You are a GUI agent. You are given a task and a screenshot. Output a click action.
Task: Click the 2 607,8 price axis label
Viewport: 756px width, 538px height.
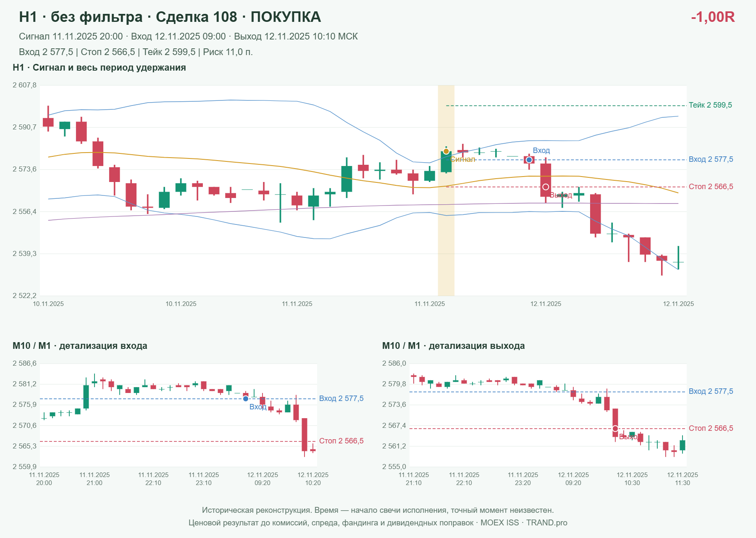coord(24,85)
